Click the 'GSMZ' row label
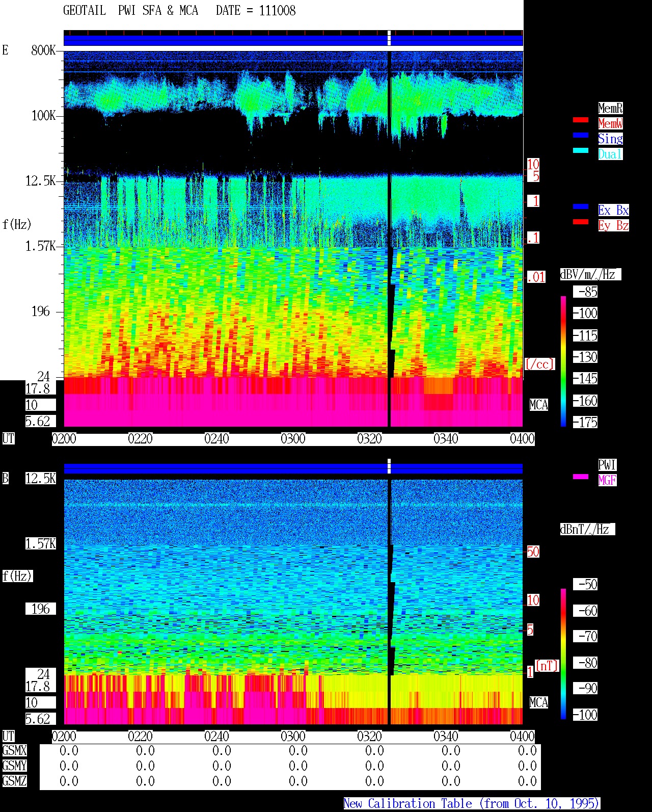Screen dimensions: 652x812 click(x=14, y=781)
